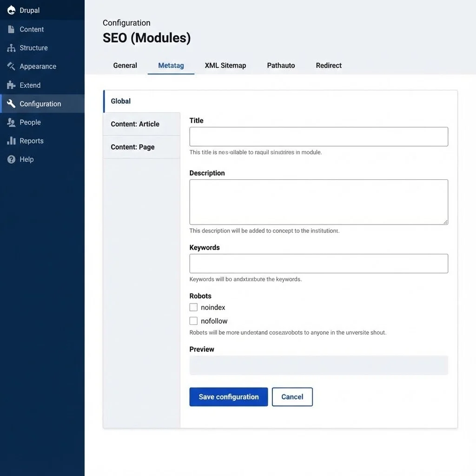View the Reports section

(x=31, y=140)
